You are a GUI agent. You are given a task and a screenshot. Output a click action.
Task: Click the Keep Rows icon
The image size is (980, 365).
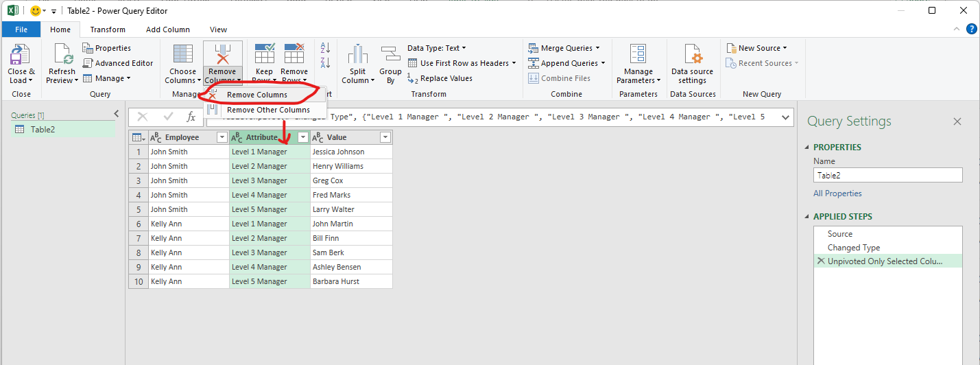click(264, 55)
